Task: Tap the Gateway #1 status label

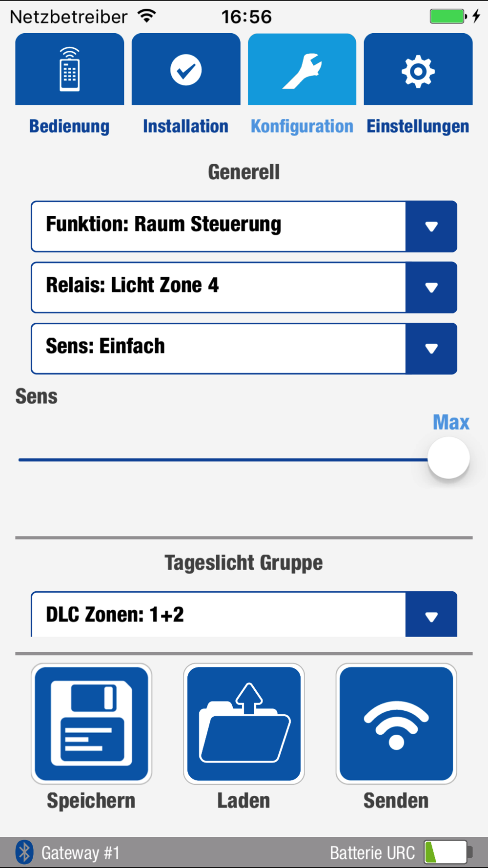Action: tap(81, 853)
